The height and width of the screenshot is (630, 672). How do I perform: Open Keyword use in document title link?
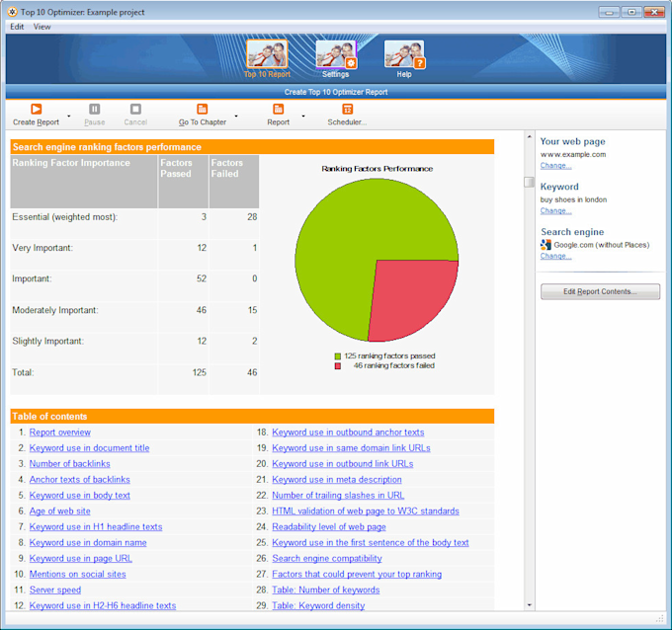tap(89, 448)
